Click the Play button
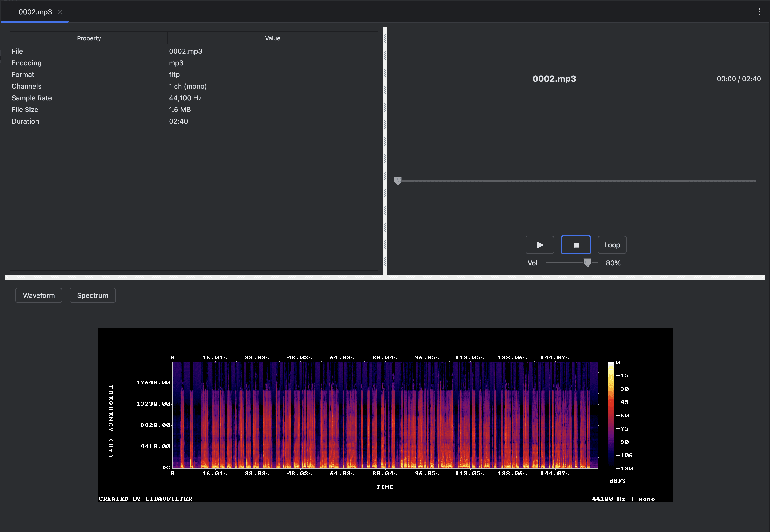Screen dimensions: 770x532 pos(539,245)
